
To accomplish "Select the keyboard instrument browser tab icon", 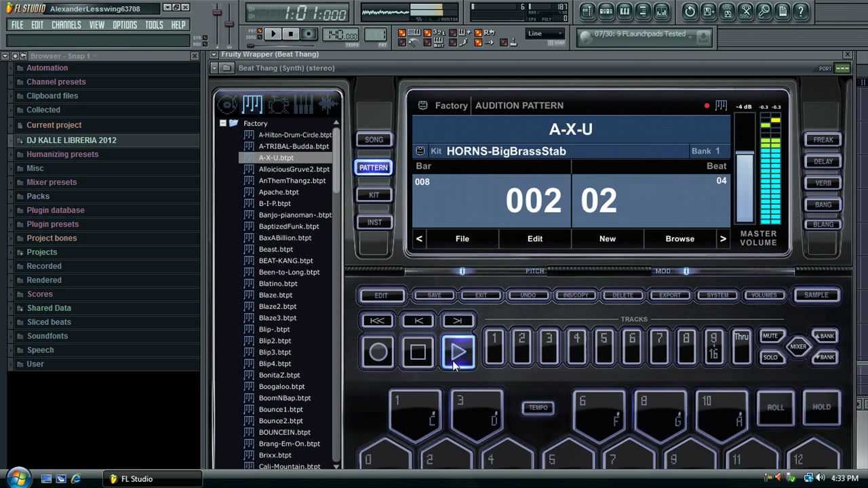I will tap(303, 104).
